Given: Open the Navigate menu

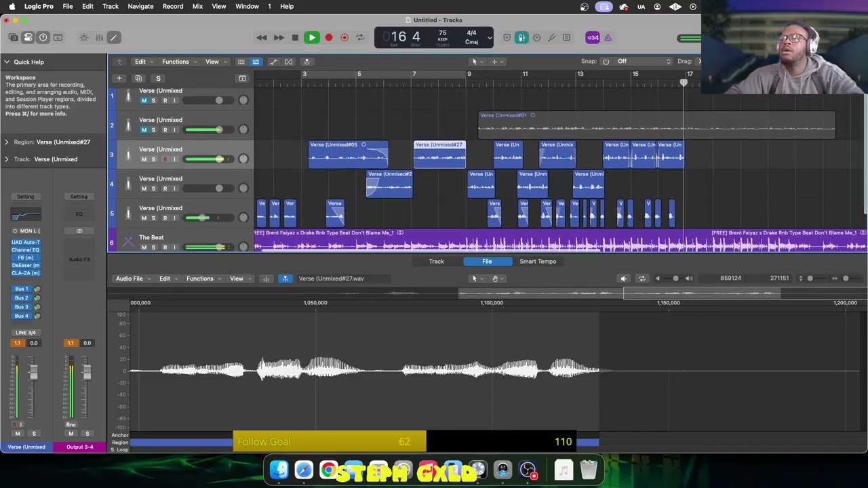Looking at the screenshot, I should pyautogui.click(x=140, y=6).
